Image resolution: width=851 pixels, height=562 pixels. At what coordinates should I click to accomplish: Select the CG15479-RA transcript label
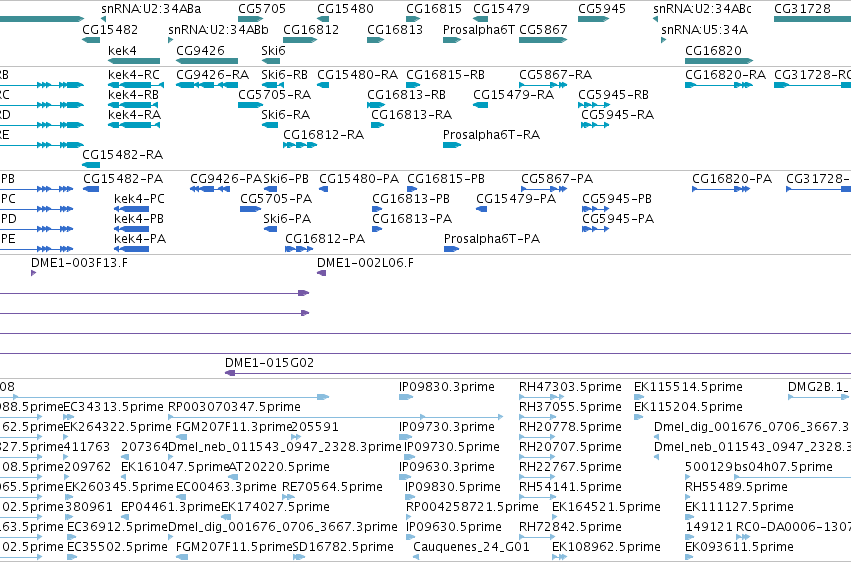click(x=513, y=94)
